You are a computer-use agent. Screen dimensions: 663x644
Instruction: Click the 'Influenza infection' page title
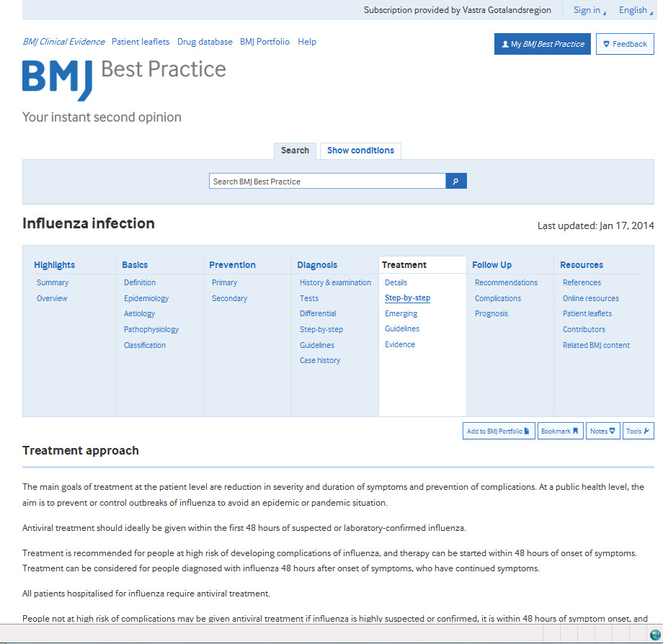[89, 223]
